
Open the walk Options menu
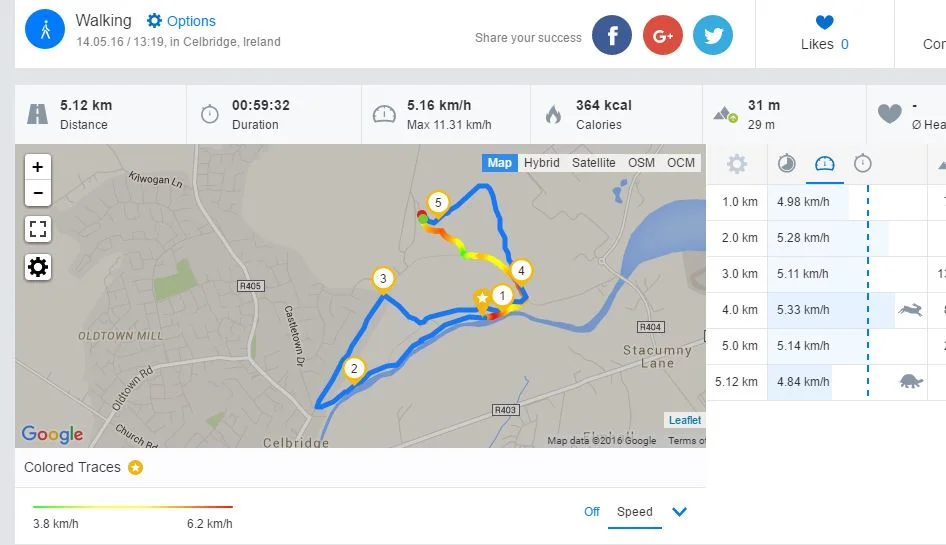point(181,21)
